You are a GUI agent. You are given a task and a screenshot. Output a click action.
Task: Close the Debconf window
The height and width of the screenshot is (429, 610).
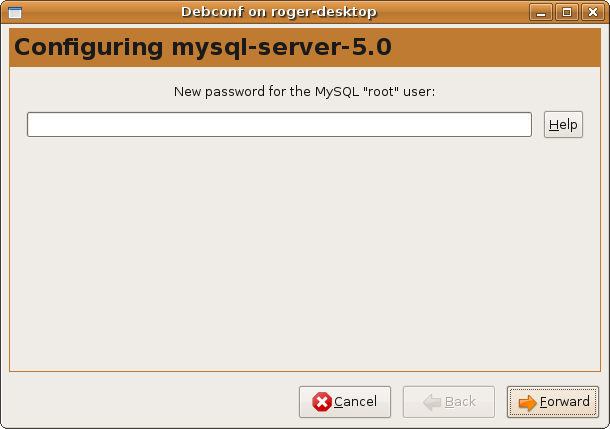[589, 12]
